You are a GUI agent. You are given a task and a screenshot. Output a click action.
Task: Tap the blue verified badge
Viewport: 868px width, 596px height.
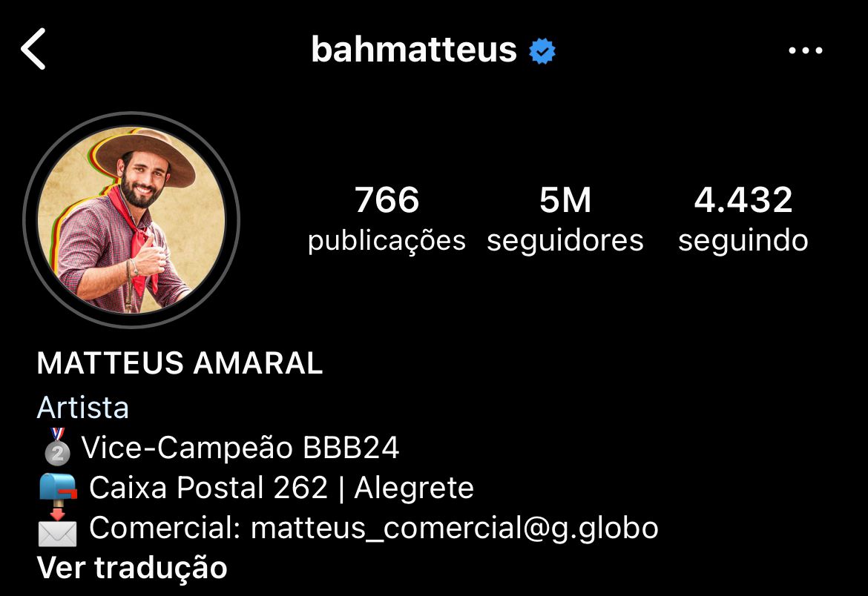pyautogui.click(x=542, y=51)
